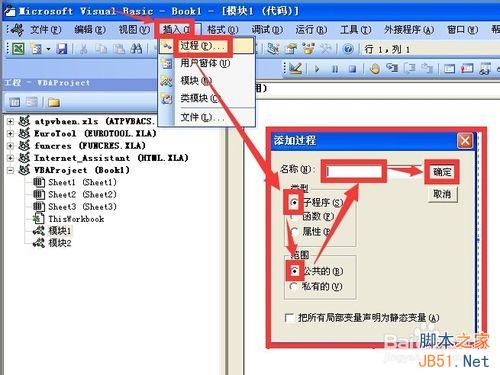This screenshot has height=375, width=500.
Task: Expand the funcres project node
Action: [10, 146]
